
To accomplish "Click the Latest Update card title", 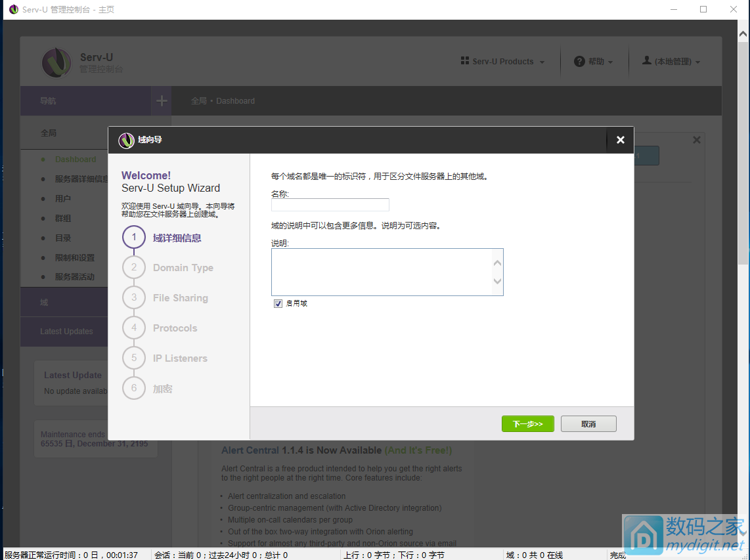I will tap(73, 376).
